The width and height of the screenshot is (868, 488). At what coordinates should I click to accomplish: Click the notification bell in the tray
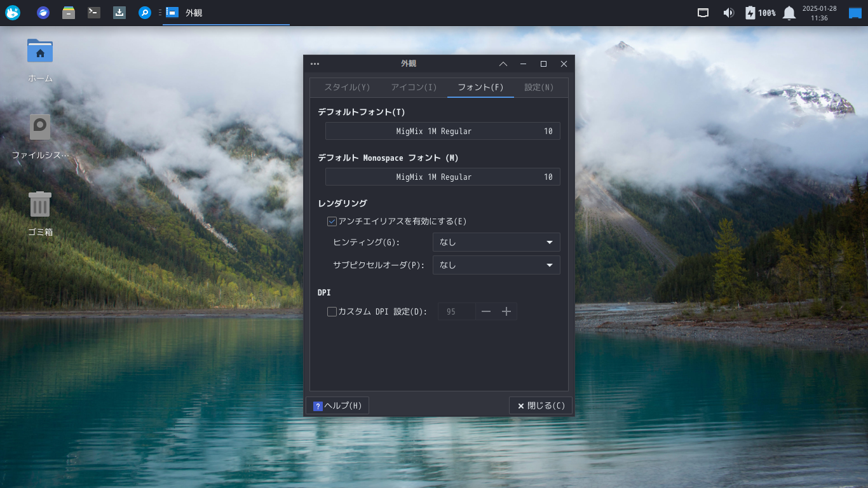[789, 12]
